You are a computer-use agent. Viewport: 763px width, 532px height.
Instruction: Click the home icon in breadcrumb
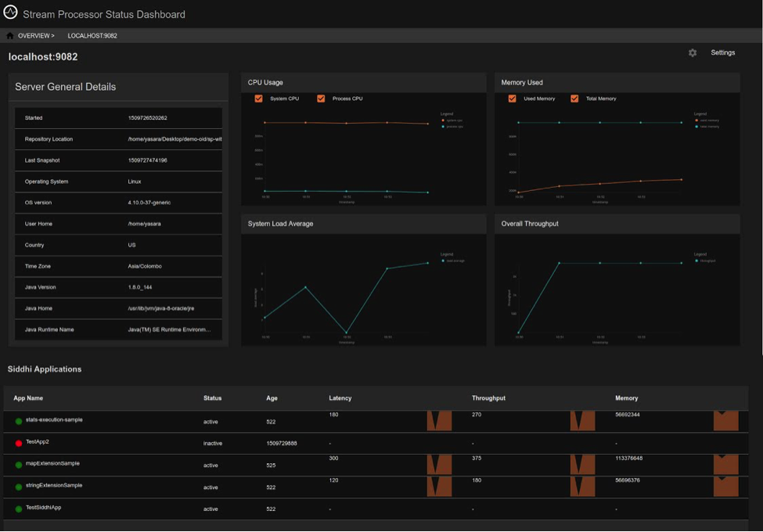[10, 36]
